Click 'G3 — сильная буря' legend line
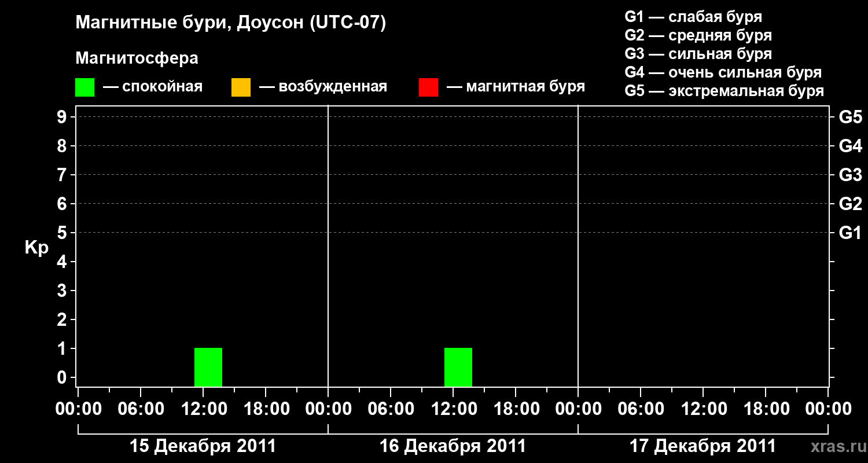868x463 pixels. [x=698, y=54]
